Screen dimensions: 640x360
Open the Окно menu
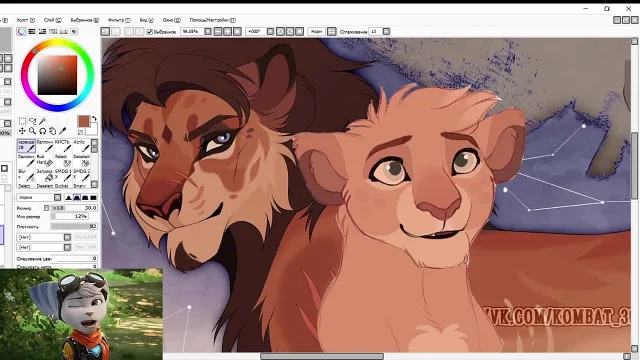pyautogui.click(x=171, y=20)
